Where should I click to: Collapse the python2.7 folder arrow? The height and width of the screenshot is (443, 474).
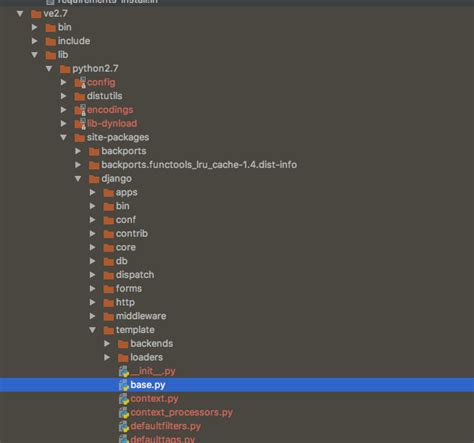[49, 69]
